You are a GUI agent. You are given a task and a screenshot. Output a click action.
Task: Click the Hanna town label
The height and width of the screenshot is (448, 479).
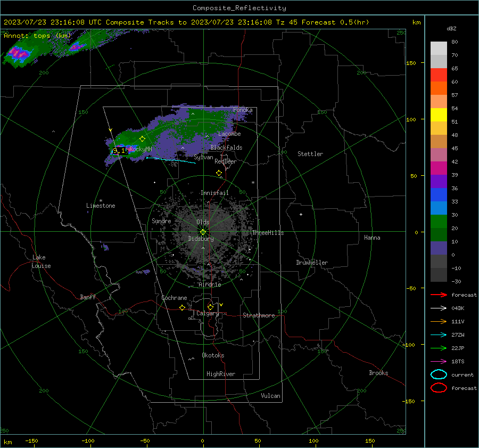(372, 238)
